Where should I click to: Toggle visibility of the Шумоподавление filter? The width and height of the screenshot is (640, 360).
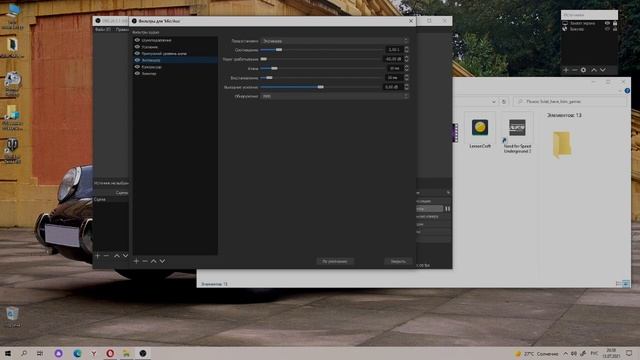point(137,40)
